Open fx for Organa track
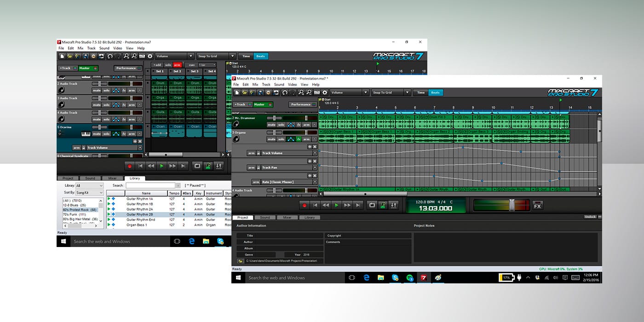Viewport: 644px width, 322px height. [299, 139]
